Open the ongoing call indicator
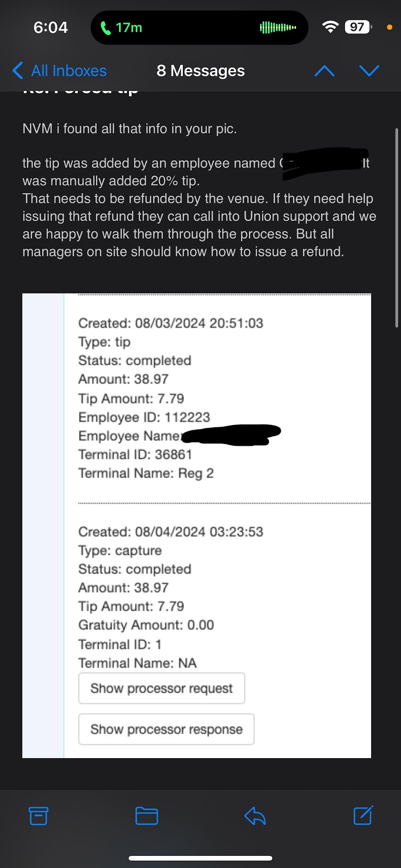This screenshot has height=868, width=401. [122, 28]
